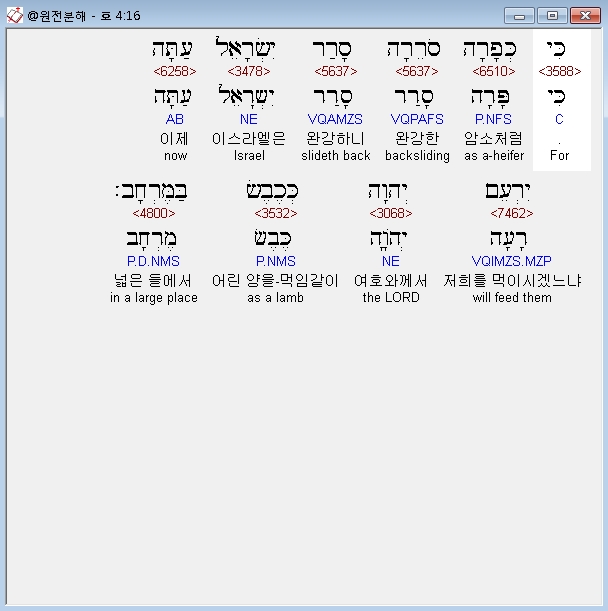Click the Hebrew word above <6510>

pos(490,49)
